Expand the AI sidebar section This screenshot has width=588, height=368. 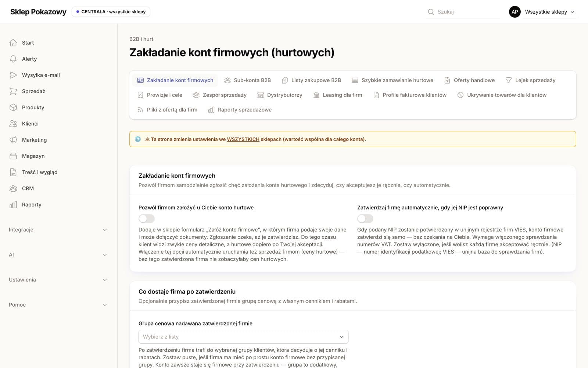(x=58, y=255)
